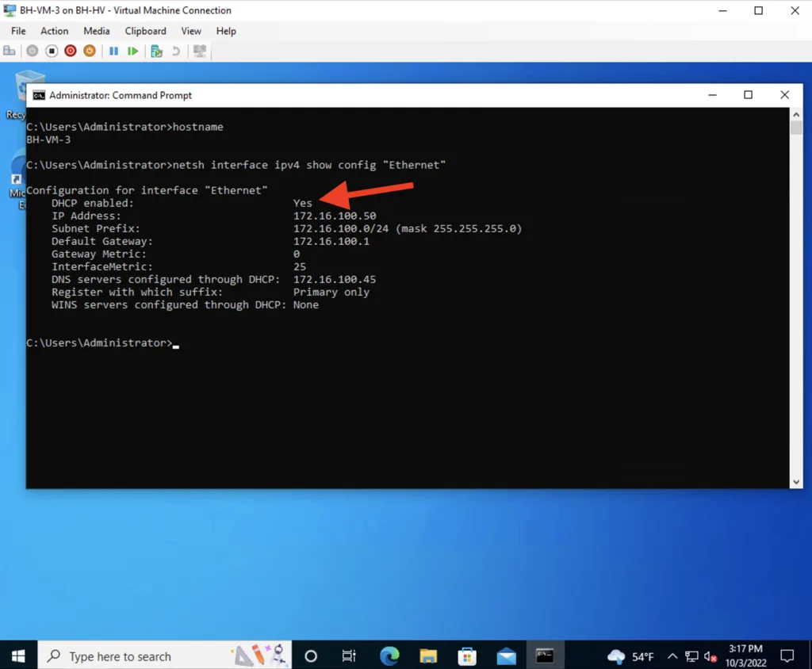Open the notification center icon
812x669 pixels.
(787, 656)
